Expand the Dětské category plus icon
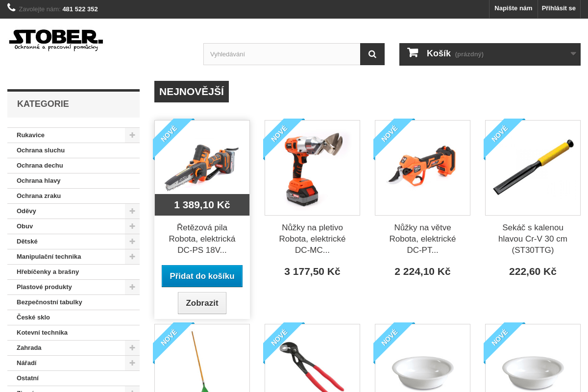The image size is (588, 392). pyautogui.click(x=132, y=242)
